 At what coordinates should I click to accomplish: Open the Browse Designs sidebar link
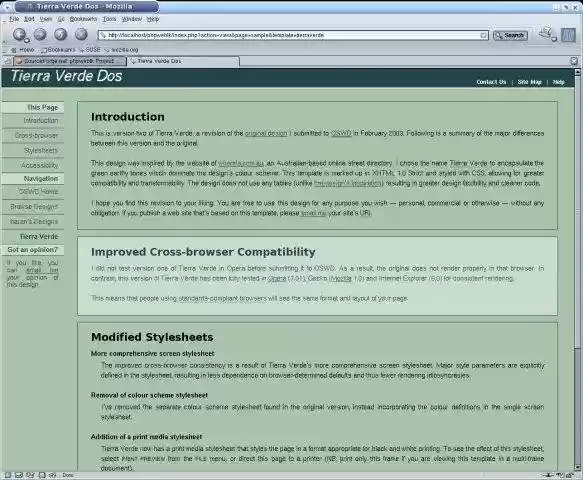pyautogui.click(x=34, y=206)
